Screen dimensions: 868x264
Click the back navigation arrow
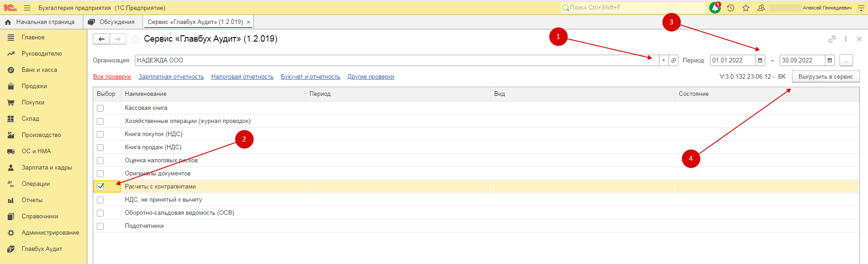pyautogui.click(x=101, y=39)
